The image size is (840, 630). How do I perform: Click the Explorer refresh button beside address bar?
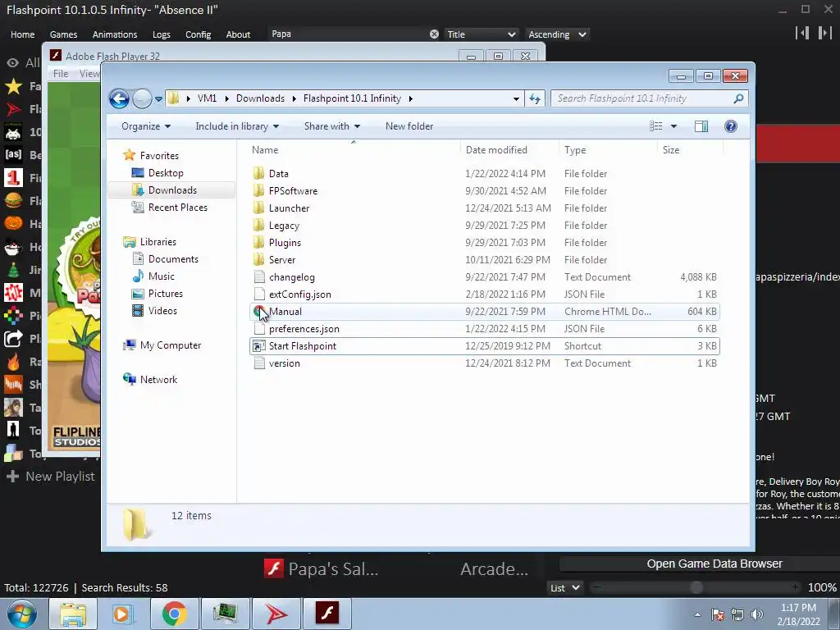click(x=535, y=98)
